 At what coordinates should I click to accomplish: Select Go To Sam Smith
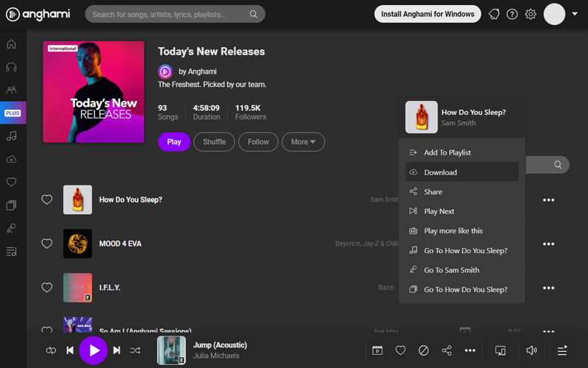(462, 269)
